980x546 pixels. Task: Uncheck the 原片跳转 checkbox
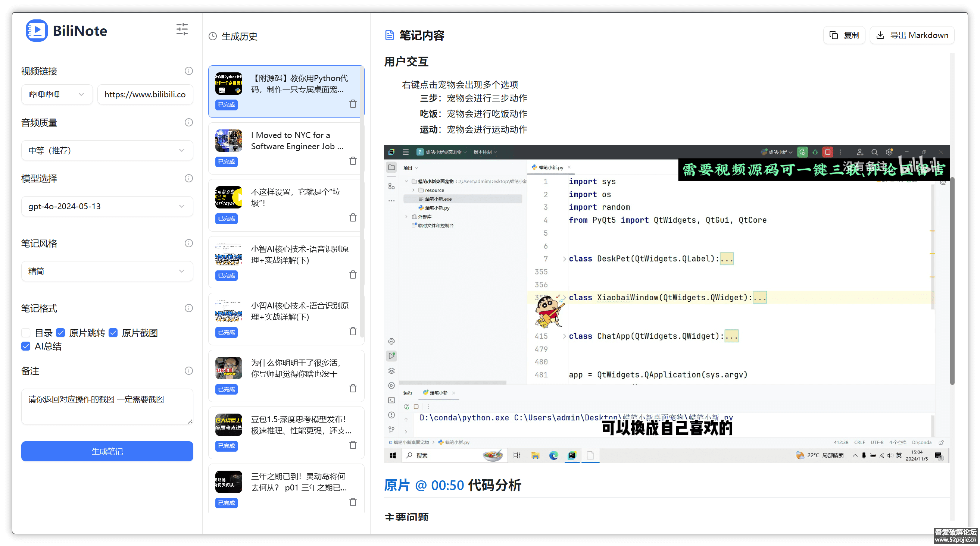60,333
